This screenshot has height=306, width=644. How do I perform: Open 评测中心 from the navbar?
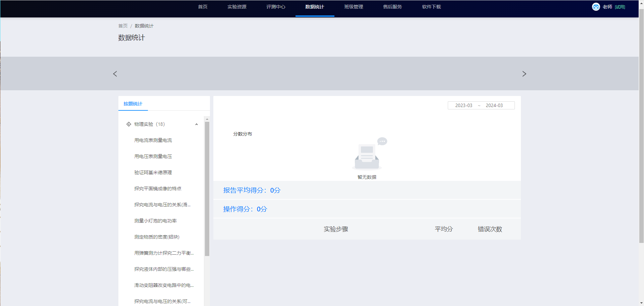tap(276, 7)
